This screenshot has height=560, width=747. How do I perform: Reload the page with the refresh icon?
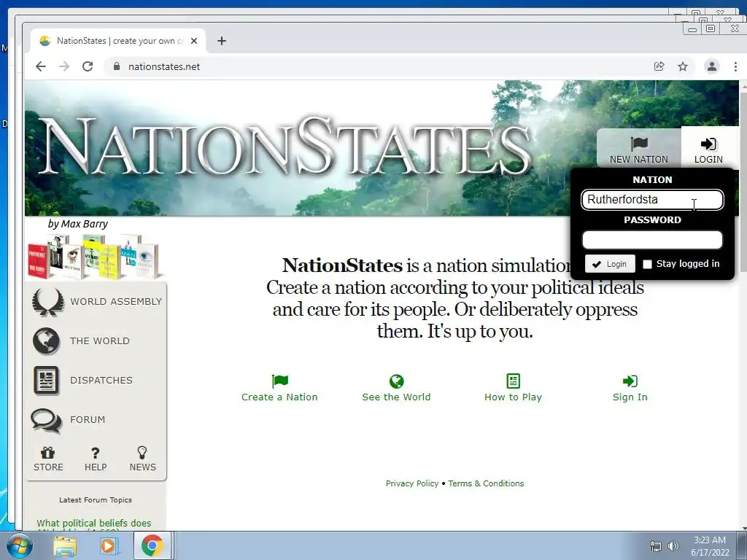[88, 66]
